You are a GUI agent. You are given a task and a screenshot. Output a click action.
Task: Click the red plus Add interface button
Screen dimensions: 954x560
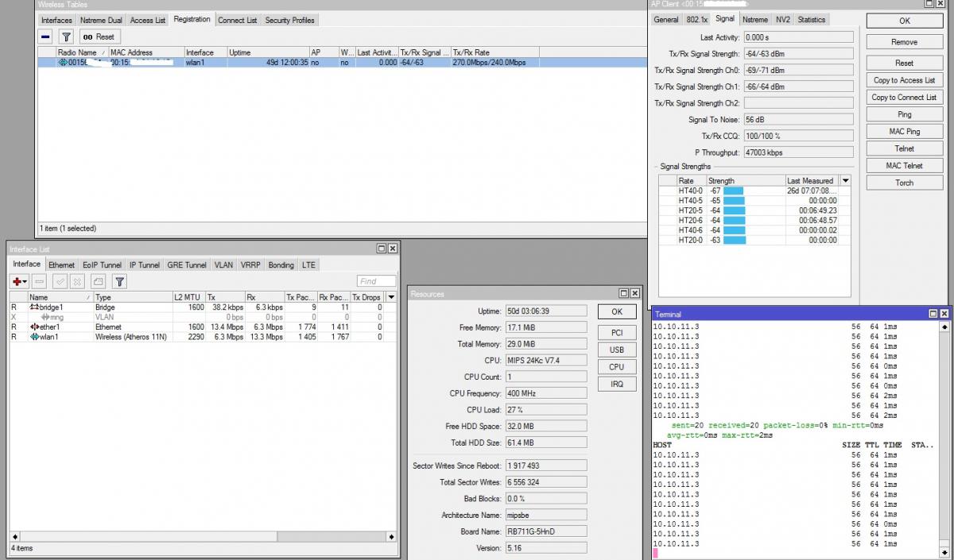pyautogui.click(x=17, y=281)
